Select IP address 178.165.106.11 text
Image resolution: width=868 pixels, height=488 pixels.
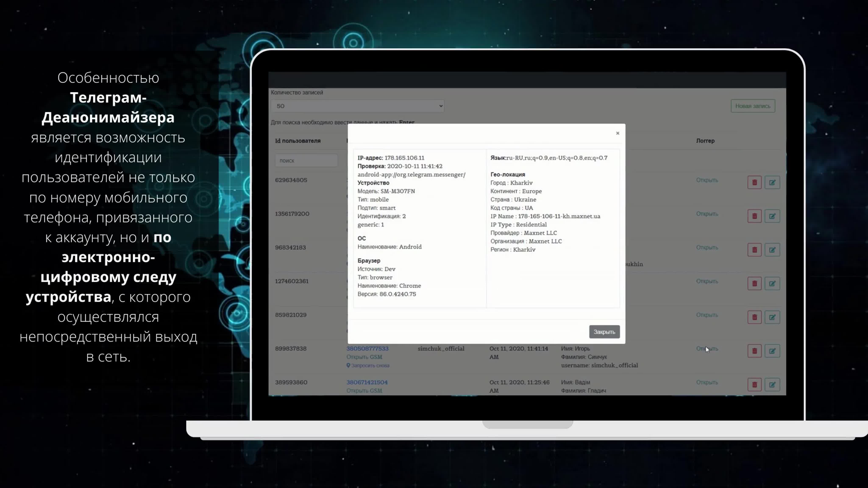pos(404,158)
